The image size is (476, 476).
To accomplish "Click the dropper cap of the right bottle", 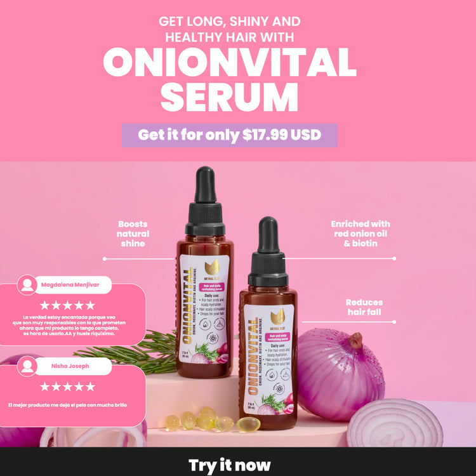I will coord(268,252).
